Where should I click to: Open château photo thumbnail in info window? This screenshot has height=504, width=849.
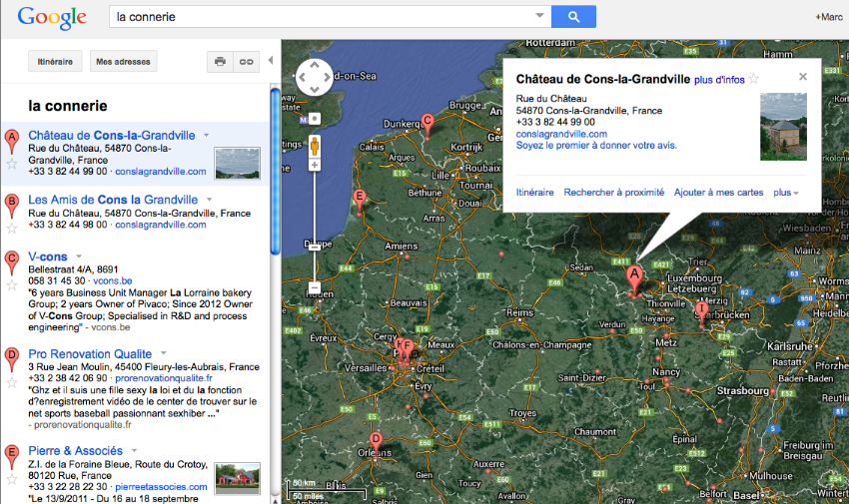[x=783, y=127]
